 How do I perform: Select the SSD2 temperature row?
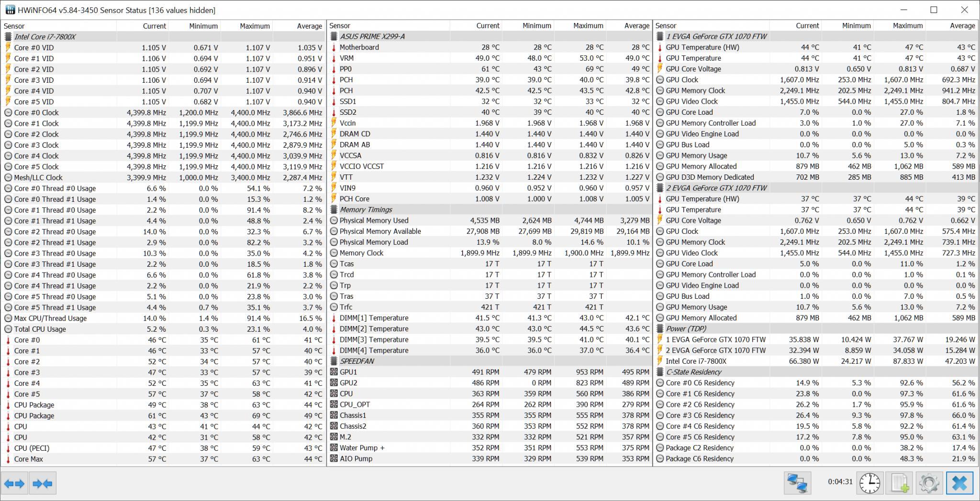tap(490, 112)
